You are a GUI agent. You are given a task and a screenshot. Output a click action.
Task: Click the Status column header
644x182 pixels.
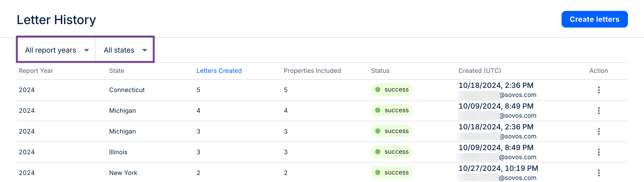point(380,71)
